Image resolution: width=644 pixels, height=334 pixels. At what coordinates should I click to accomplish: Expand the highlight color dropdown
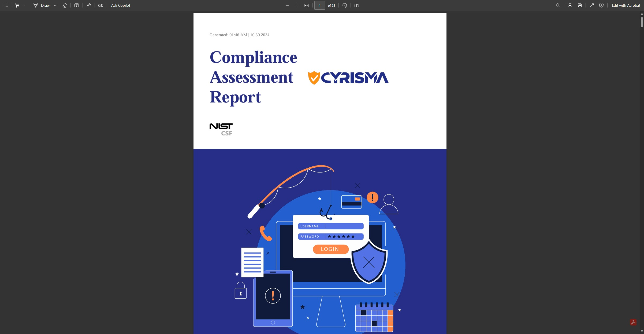click(24, 5)
